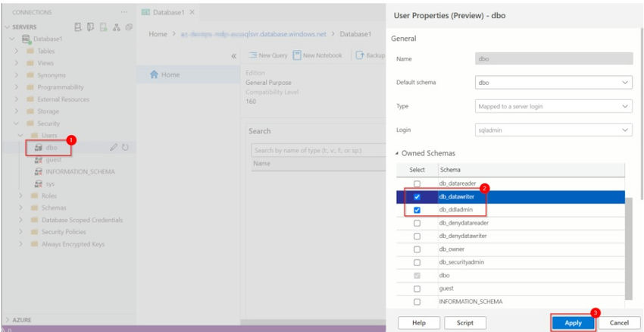Check the db_denydatareader schema checkbox
Screen dimensions: 644x332
click(x=417, y=223)
